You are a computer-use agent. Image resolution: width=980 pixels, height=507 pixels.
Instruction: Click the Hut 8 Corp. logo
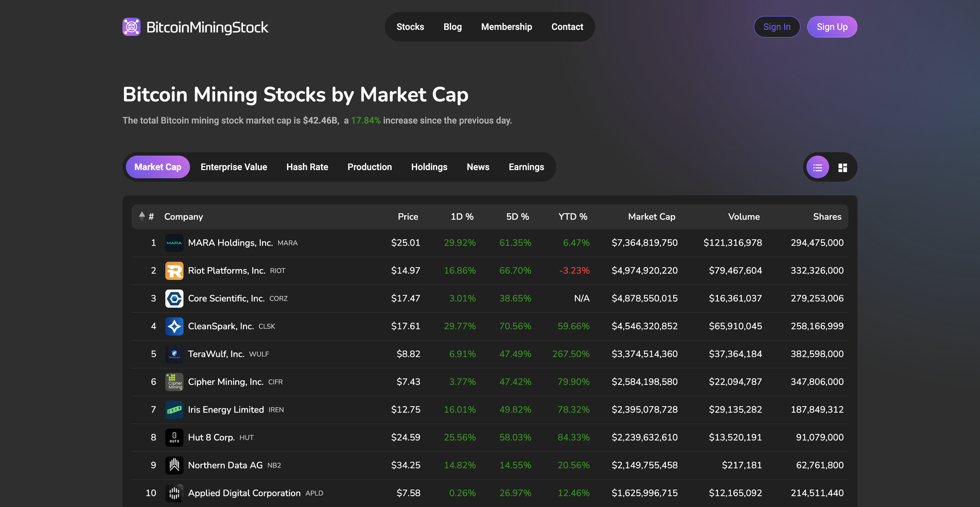(174, 437)
